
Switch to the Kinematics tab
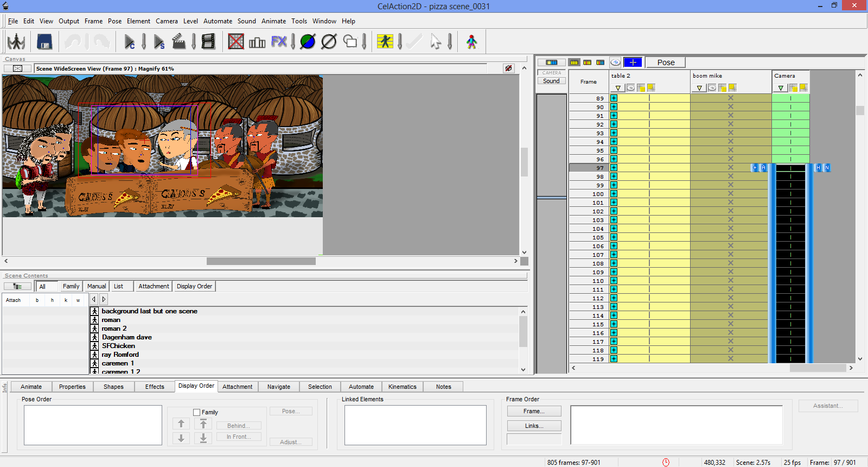tap(402, 387)
